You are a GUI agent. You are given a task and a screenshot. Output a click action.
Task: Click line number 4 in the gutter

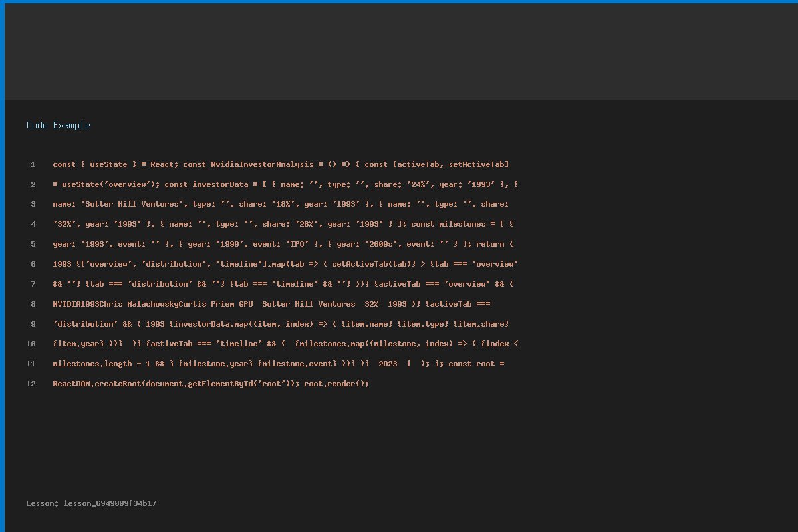(33, 224)
